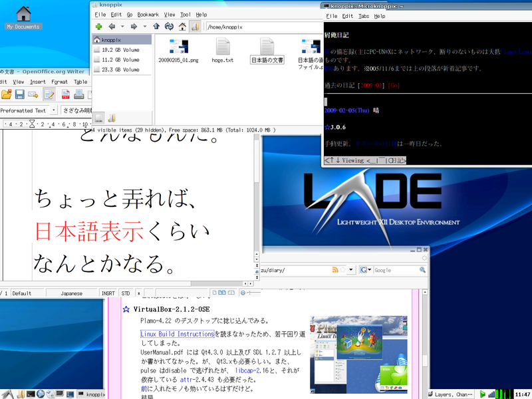Switch side pane to directory tree view button
The height and width of the screenshot is (399, 532).
[x=112, y=118]
